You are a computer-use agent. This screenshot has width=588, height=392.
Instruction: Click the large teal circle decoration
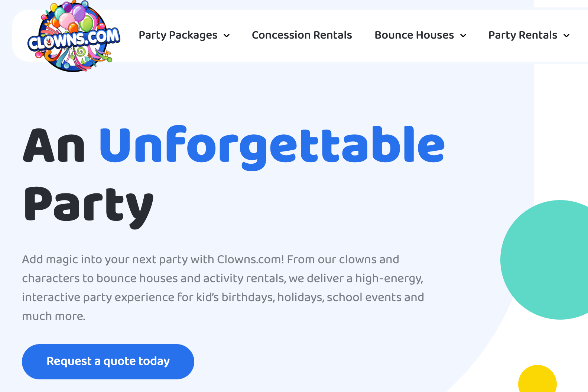click(x=544, y=260)
